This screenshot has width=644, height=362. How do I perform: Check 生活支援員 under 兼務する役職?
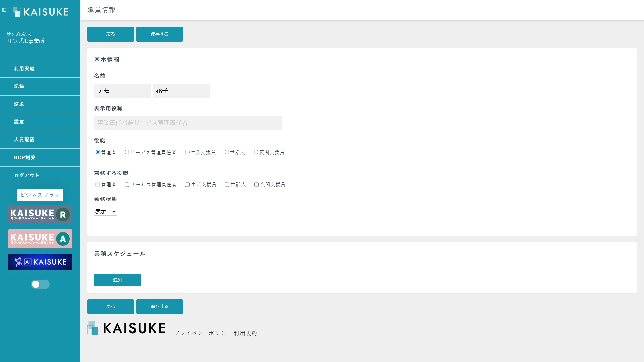pos(187,185)
